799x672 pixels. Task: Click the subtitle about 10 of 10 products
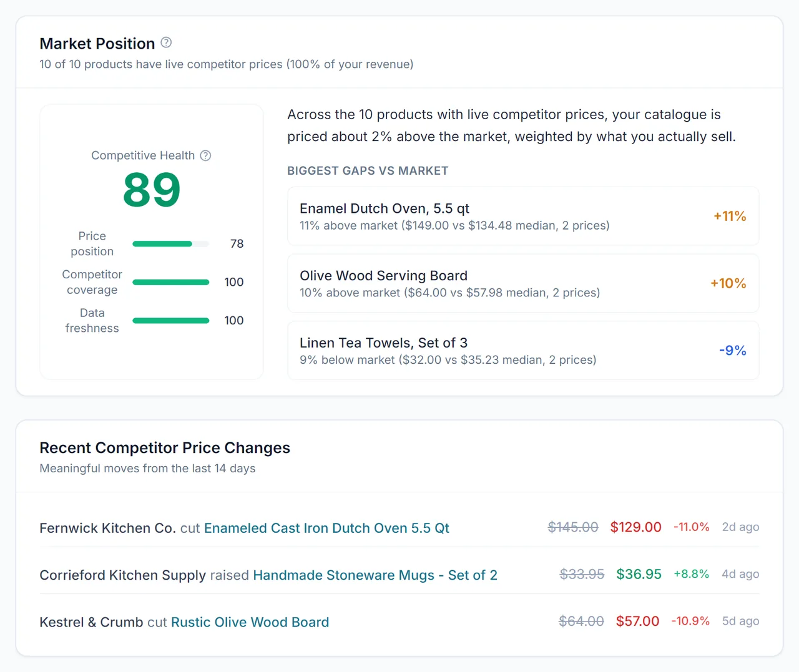[x=227, y=64]
